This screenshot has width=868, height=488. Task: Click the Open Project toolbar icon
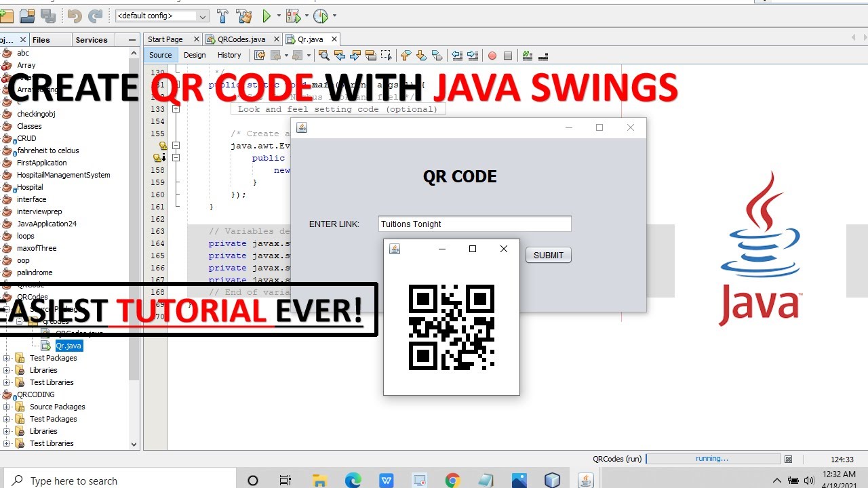(27, 15)
